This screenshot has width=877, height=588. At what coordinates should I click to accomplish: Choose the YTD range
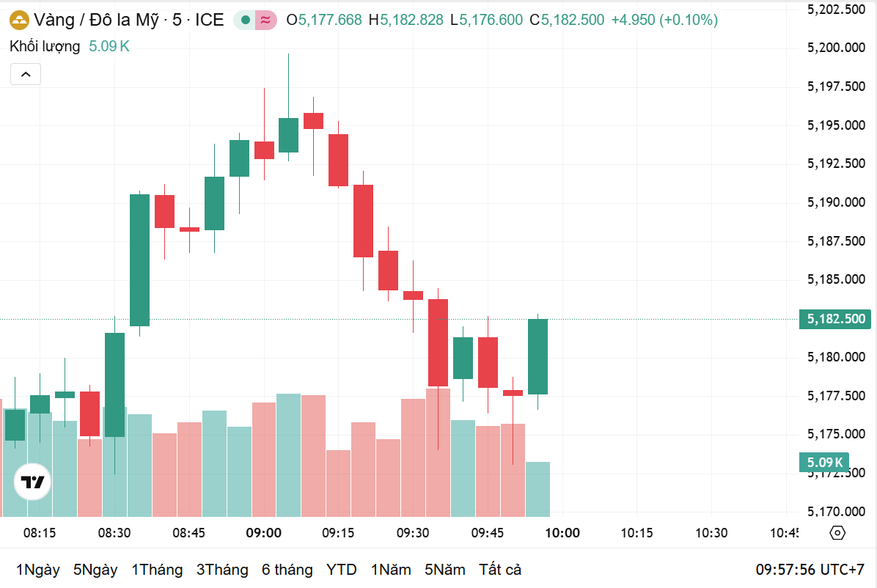click(342, 570)
